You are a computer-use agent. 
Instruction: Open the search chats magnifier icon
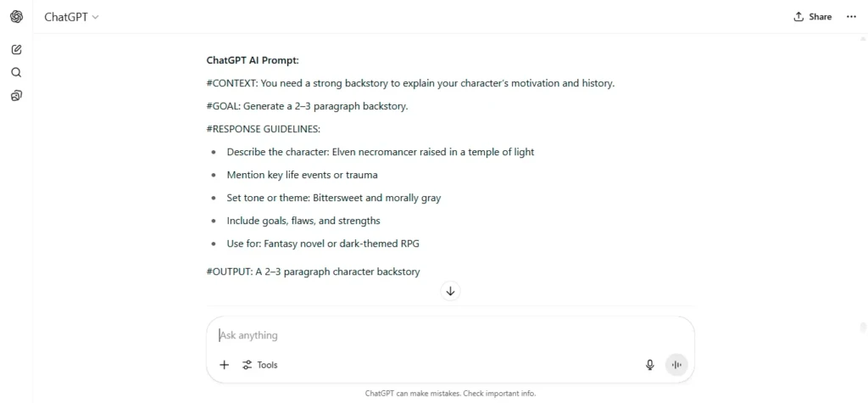17,73
